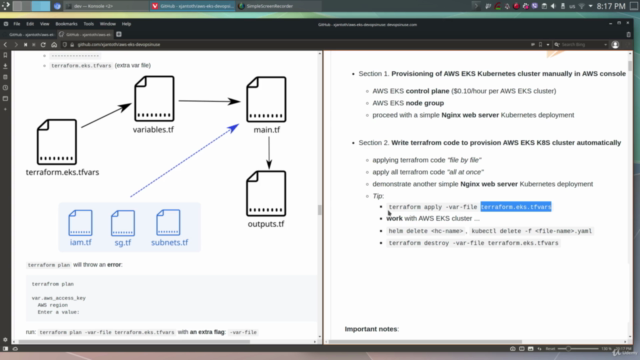
Task: Open the KDE application launcher
Action: click(6, 6)
